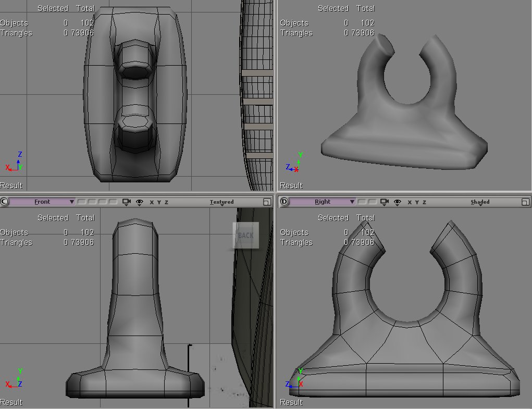Click the Selected header in the top-left viewport
532x409 pixels.
coord(53,8)
